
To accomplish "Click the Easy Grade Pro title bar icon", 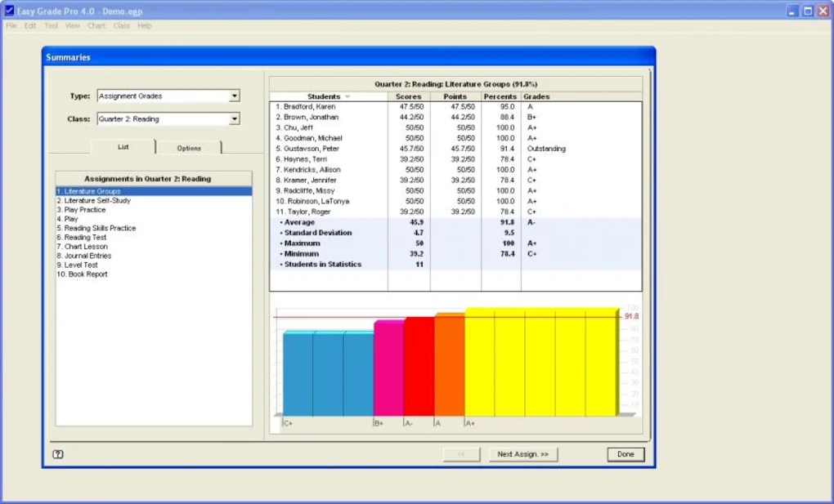I will pos(10,11).
